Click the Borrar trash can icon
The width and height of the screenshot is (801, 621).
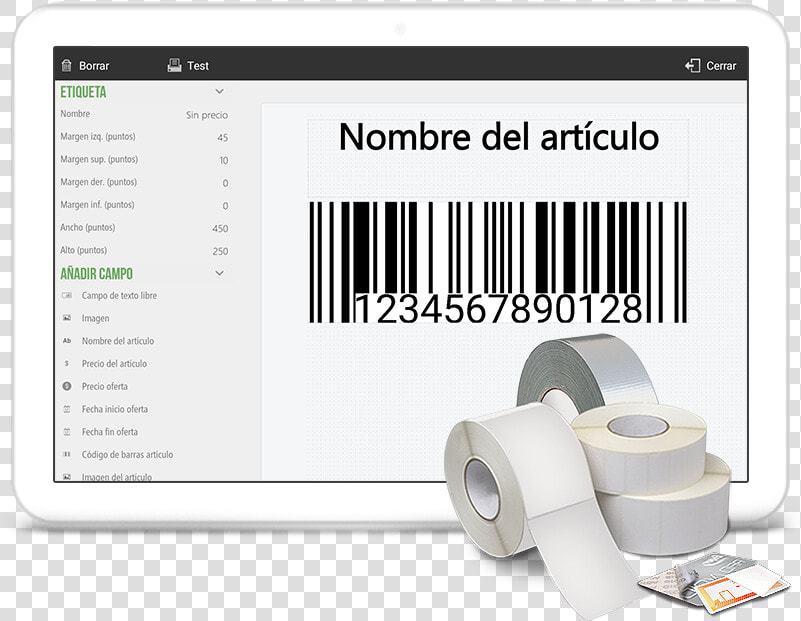(x=66, y=65)
